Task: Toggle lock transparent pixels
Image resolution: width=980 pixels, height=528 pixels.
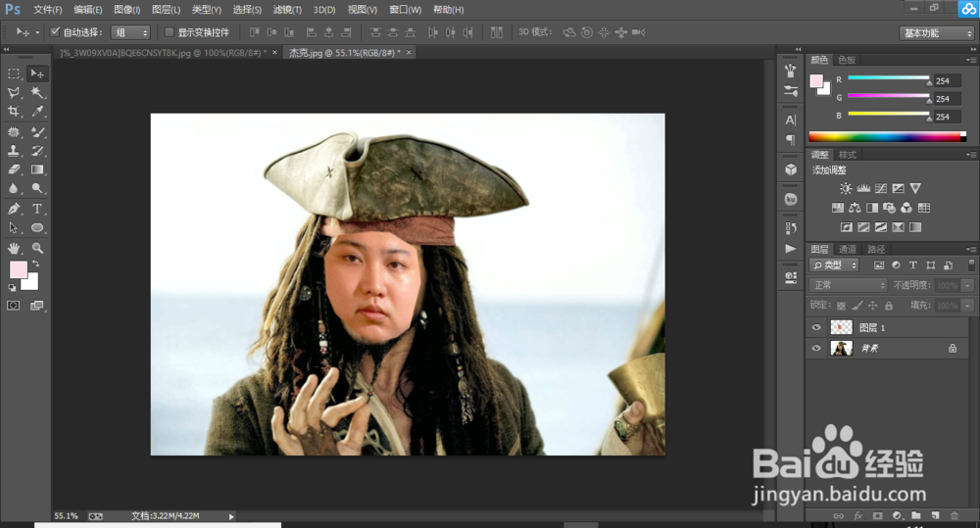Action: [x=841, y=306]
